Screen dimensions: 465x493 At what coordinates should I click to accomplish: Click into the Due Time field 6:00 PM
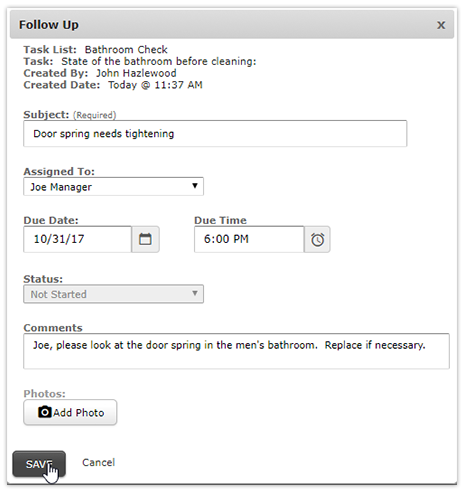(249, 239)
